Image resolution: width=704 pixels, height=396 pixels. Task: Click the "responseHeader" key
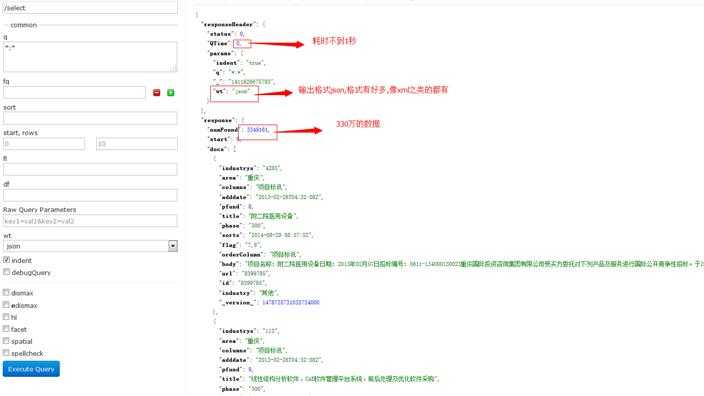pos(228,24)
